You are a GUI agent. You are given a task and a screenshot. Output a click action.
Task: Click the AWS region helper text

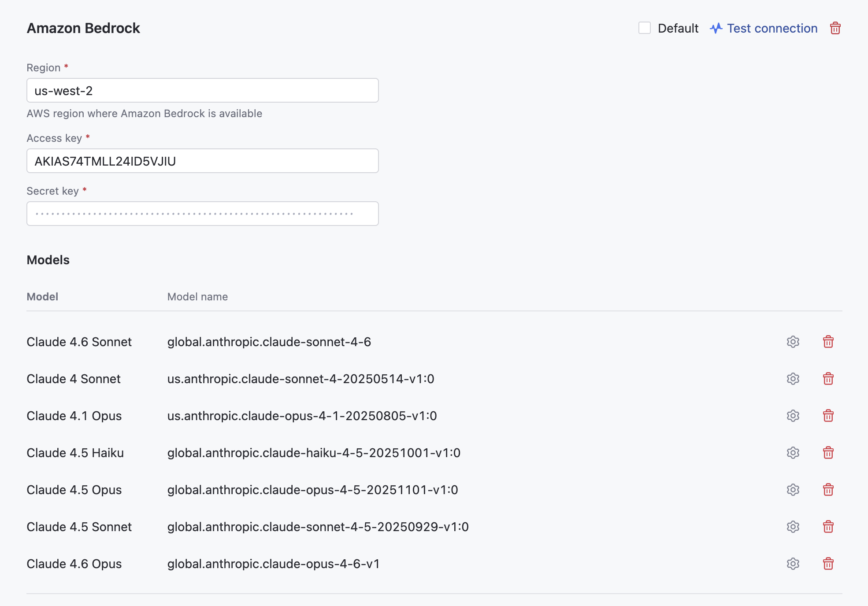(x=145, y=114)
